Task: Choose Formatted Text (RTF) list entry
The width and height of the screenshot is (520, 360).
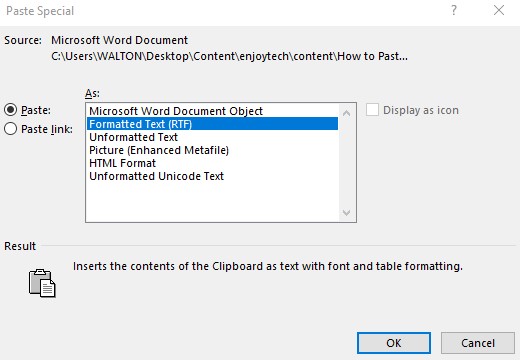Action: pyautogui.click(x=212, y=124)
